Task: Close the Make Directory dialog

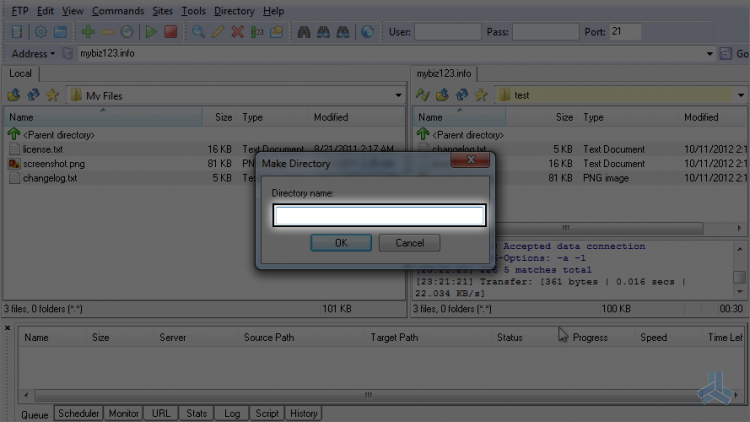Action: (x=470, y=160)
